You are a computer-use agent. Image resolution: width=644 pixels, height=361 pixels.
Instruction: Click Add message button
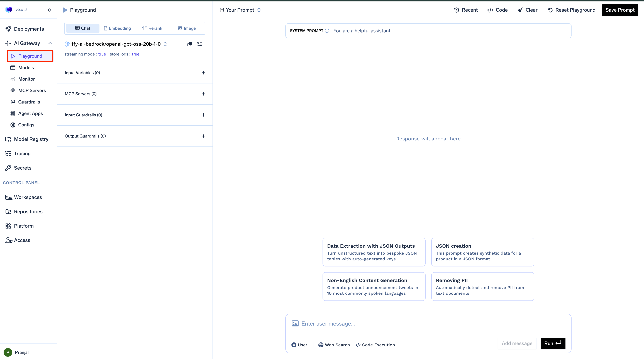[517, 343]
